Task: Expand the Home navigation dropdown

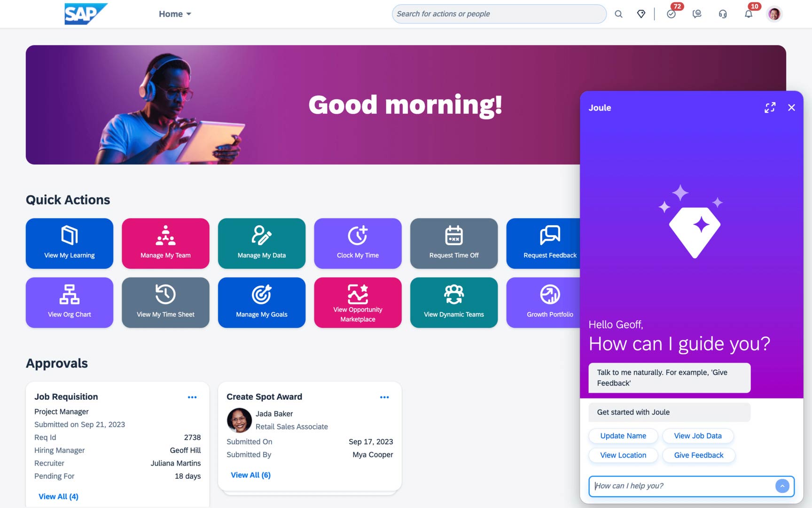Action: pos(175,14)
